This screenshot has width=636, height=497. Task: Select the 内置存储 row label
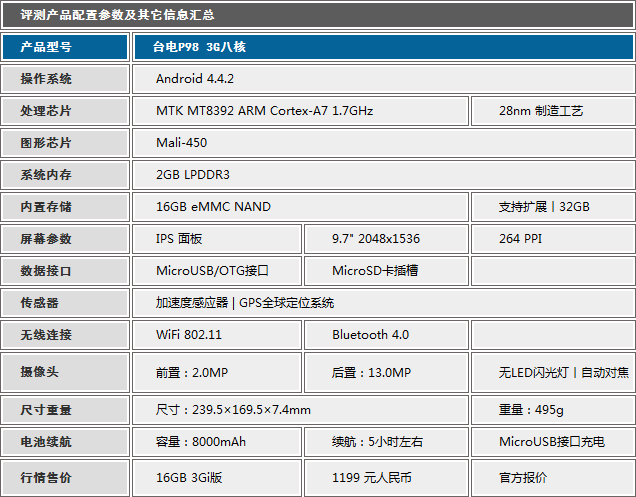click(x=65, y=207)
